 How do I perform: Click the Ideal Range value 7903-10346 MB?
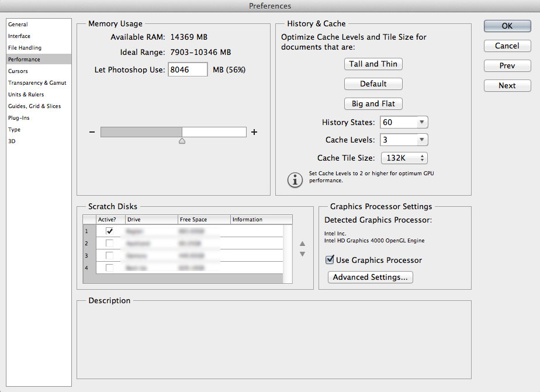pos(200,53)
